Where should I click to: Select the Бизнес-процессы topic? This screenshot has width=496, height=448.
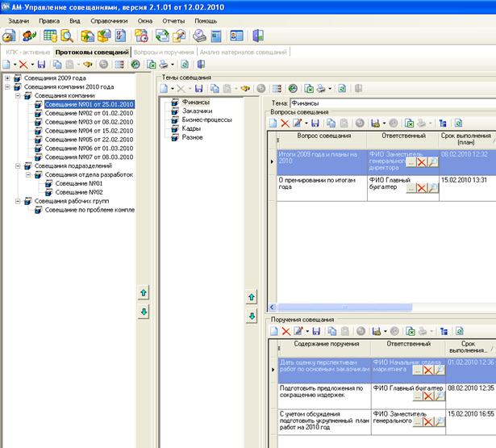click(x=206, y=119)
